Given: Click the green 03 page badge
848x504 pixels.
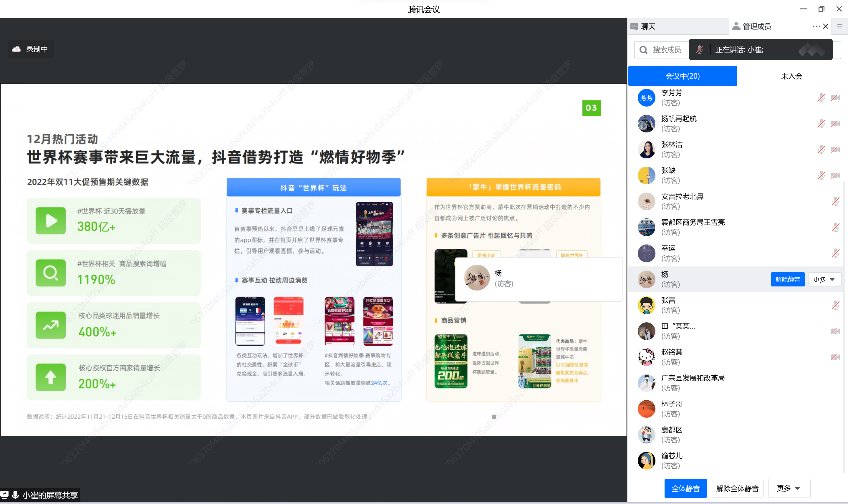Looking at the screenshot, I should 591,108.
